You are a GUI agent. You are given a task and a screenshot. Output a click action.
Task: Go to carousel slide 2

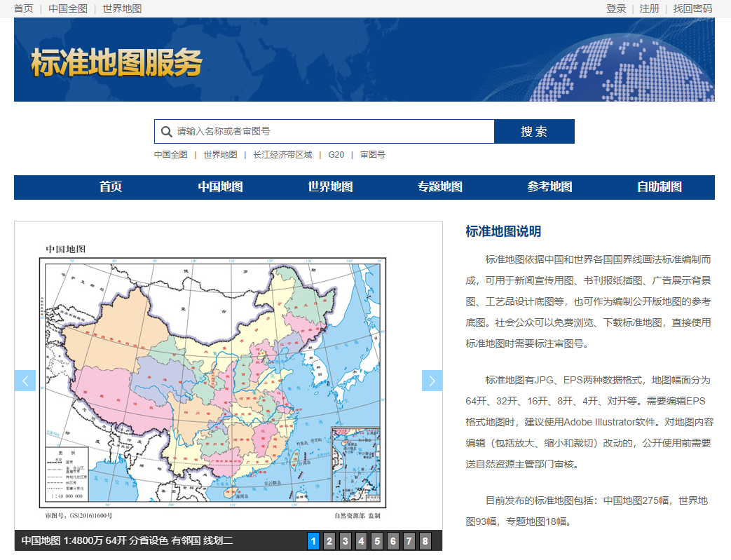click(x=329, y=541)
